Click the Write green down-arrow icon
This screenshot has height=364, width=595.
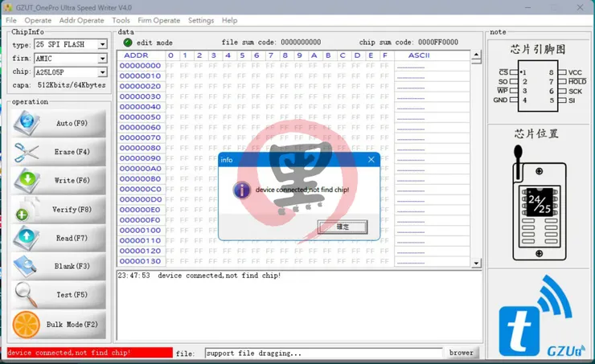27,180
